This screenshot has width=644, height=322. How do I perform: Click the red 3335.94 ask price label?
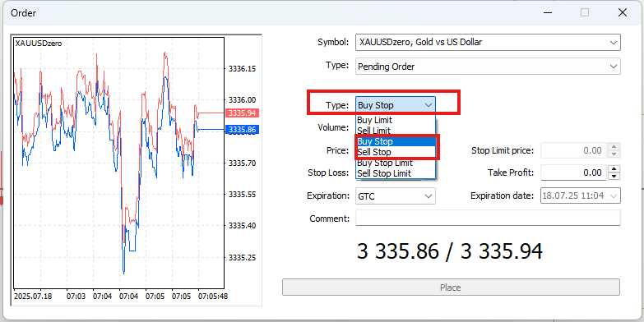click(242, 113)
